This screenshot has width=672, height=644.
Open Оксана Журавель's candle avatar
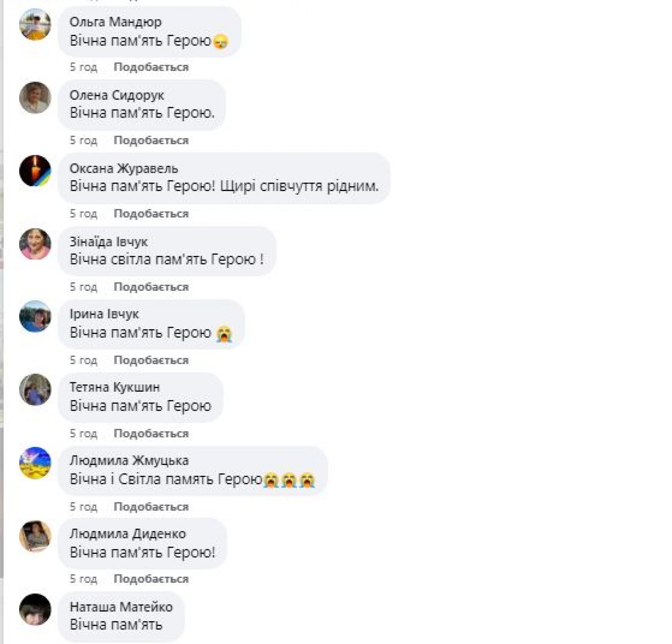point(35,171)
